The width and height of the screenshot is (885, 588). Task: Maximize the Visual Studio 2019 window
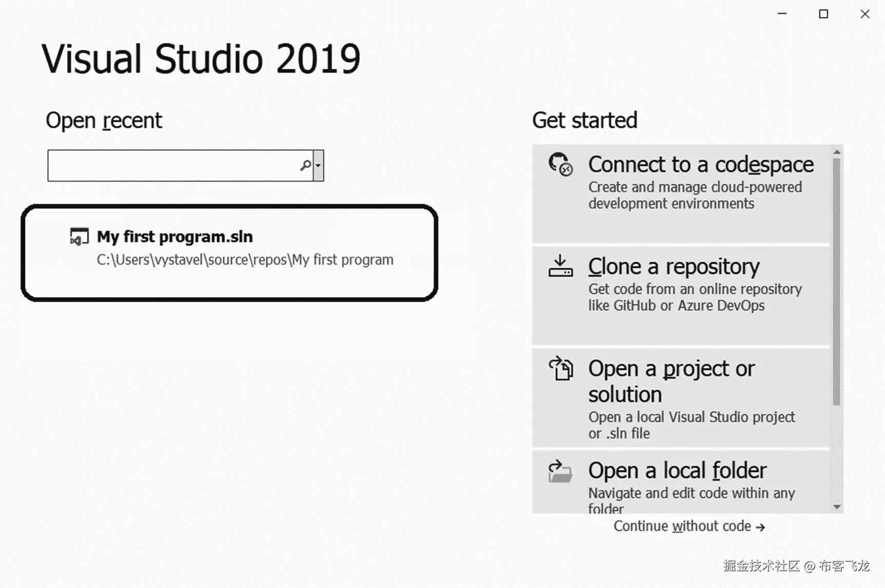[x=823, y=14]
